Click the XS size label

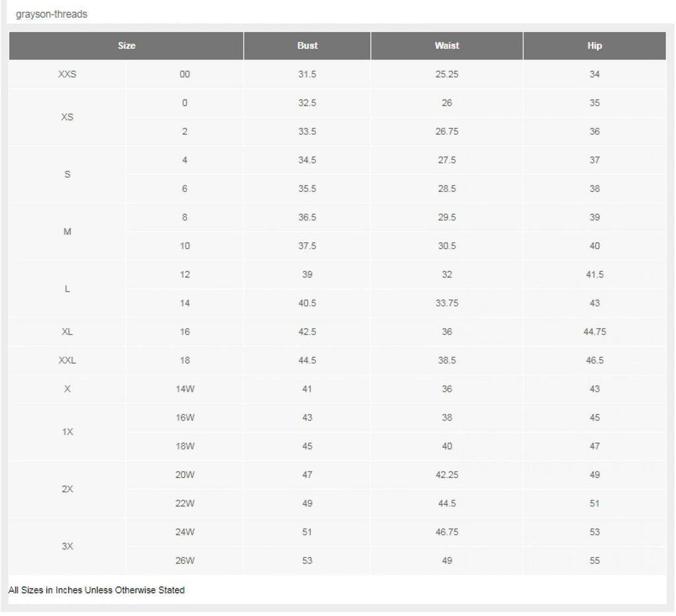point(67,118)
